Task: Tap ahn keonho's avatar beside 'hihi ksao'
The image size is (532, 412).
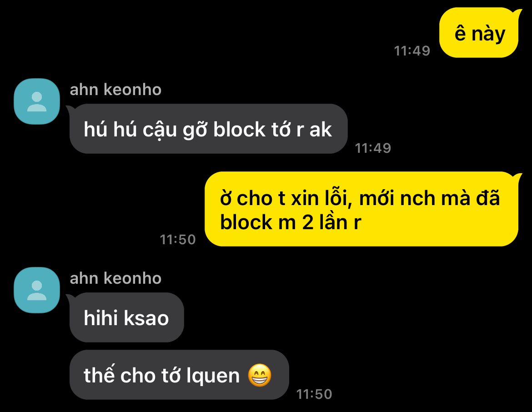Action: tap(37, 290)
